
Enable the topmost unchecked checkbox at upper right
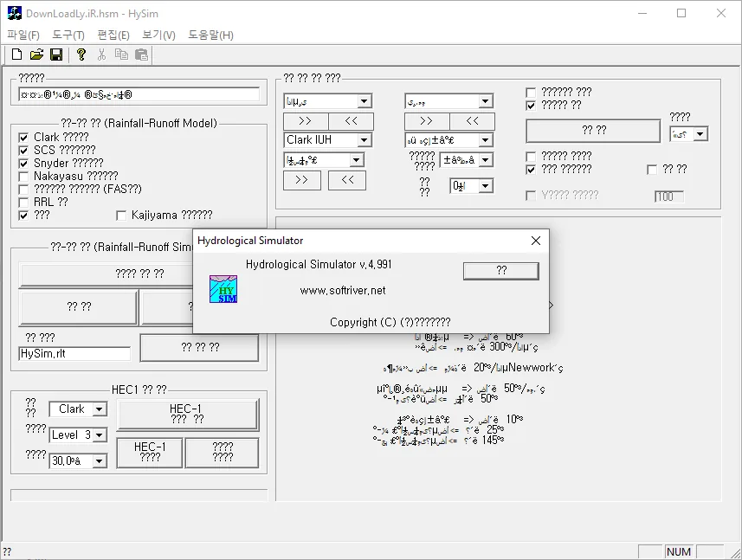531,93
